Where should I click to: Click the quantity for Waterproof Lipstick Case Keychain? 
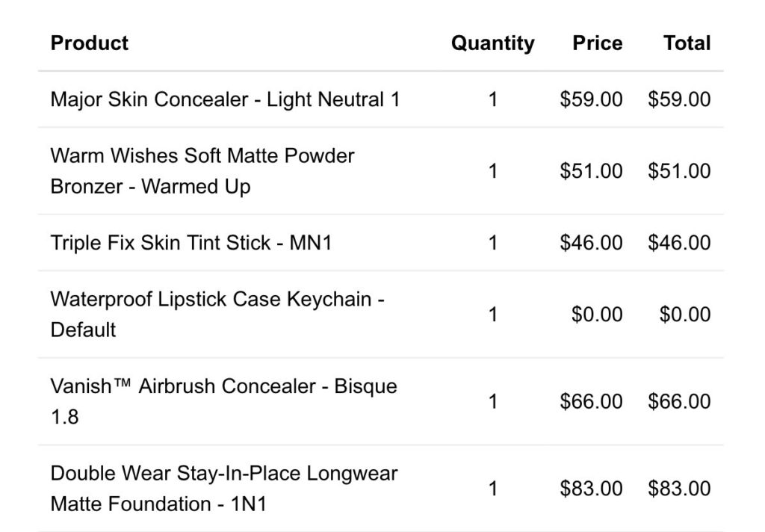[x=492, y=315]
